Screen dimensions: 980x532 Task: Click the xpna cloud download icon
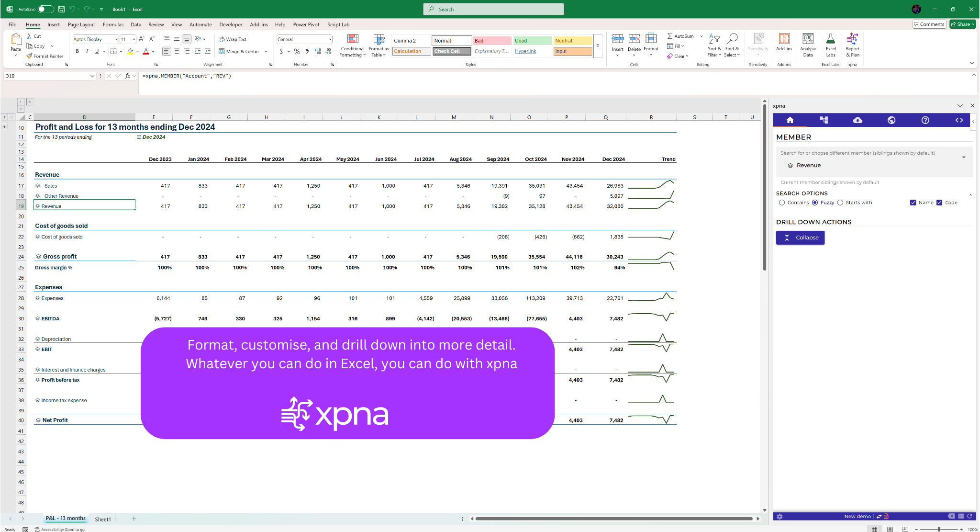(857, 120)
